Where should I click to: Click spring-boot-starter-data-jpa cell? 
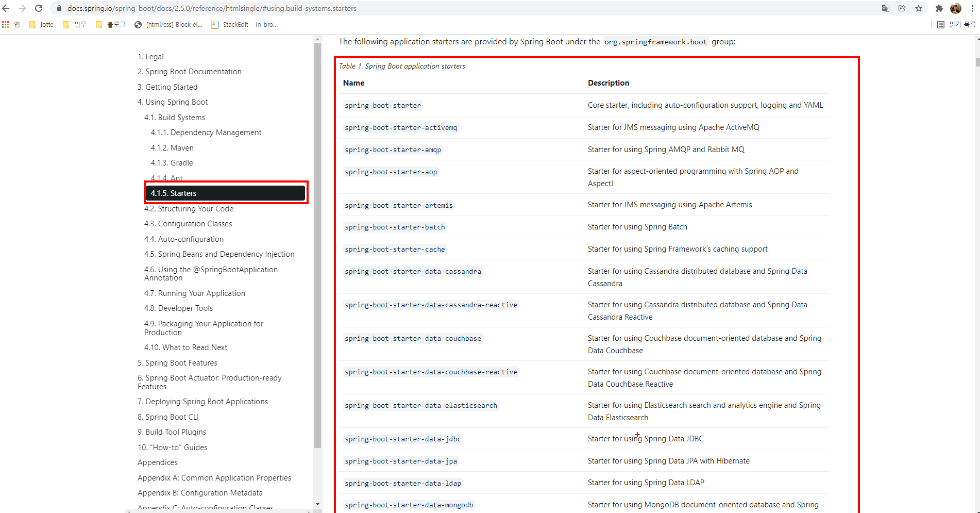pyautogui.click(x=401, y=461)
